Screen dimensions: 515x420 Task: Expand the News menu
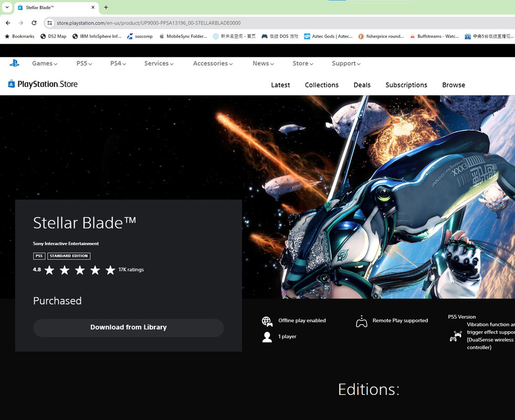coord(263,64)
